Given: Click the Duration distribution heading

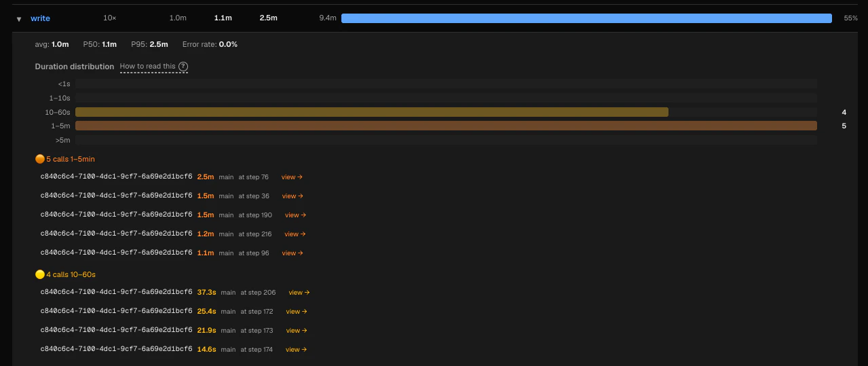Looking at the screenshot, I should (75, 67).
